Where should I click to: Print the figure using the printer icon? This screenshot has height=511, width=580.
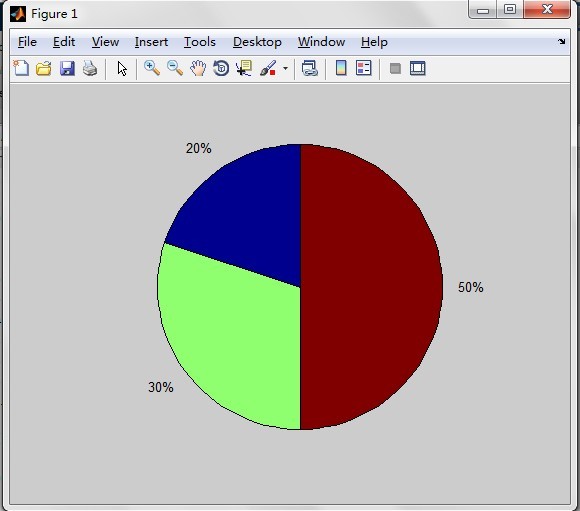tap(90, 68)
